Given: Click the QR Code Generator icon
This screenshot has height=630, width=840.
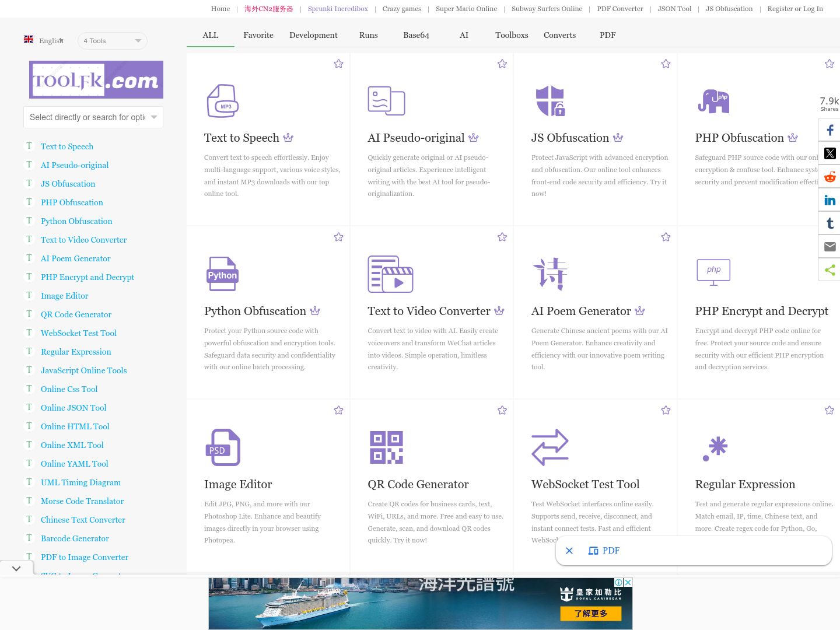Looking at the screenshot, I should point(386,447).
